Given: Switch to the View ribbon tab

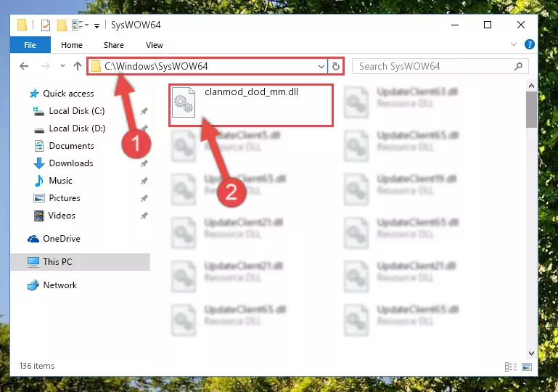Looking at the screenshot, I should point(155,45).
